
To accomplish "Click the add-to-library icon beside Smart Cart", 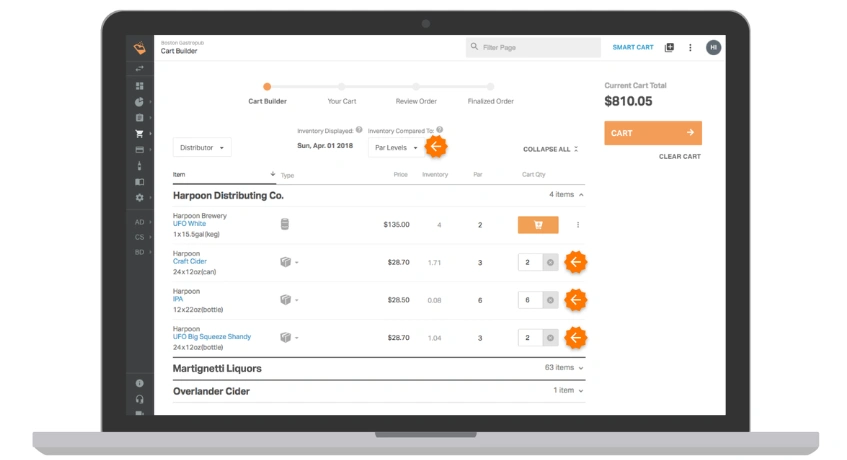I will pos(669,48).
